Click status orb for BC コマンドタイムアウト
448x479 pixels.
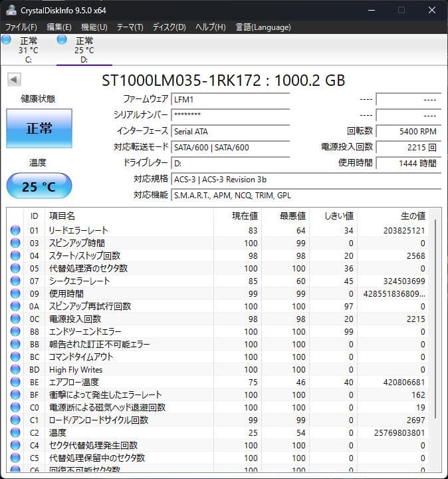pyautogui.click(x=15, y=357)
